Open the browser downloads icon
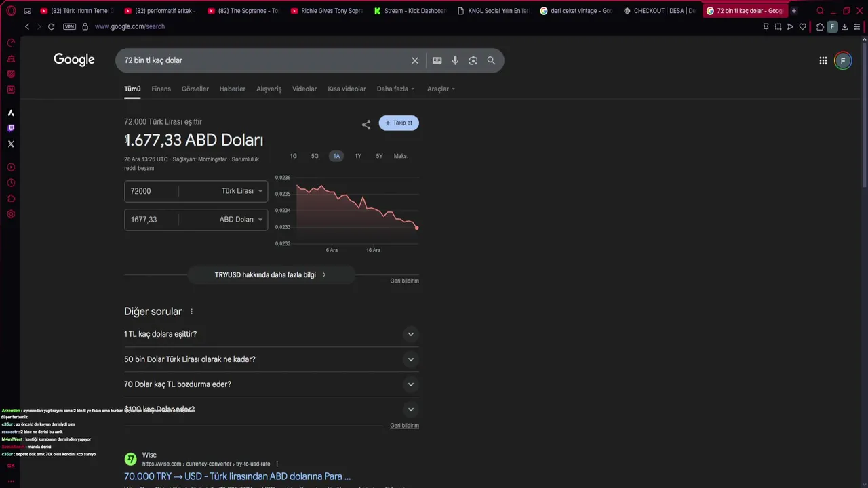This screenshot has width=868, height=488. coord(845,26)
